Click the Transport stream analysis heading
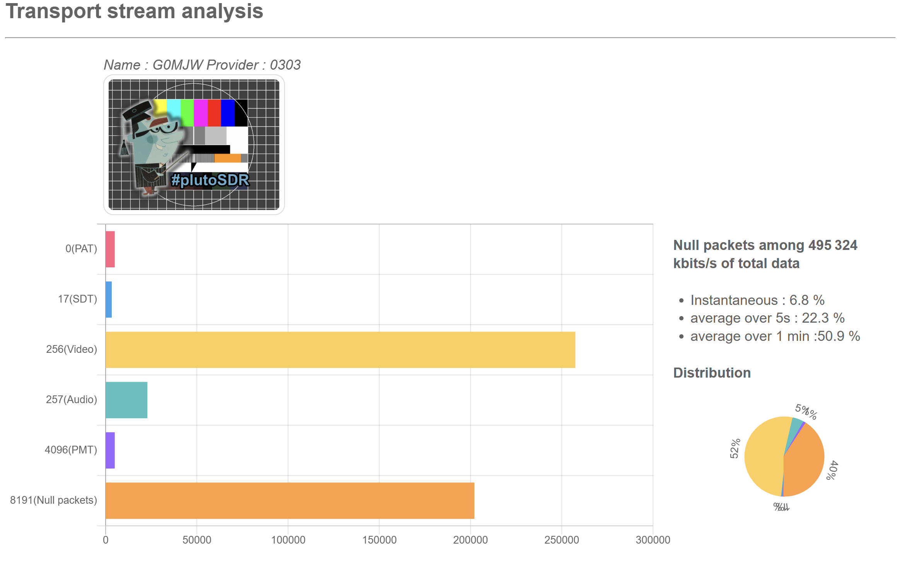 (134, 11)
